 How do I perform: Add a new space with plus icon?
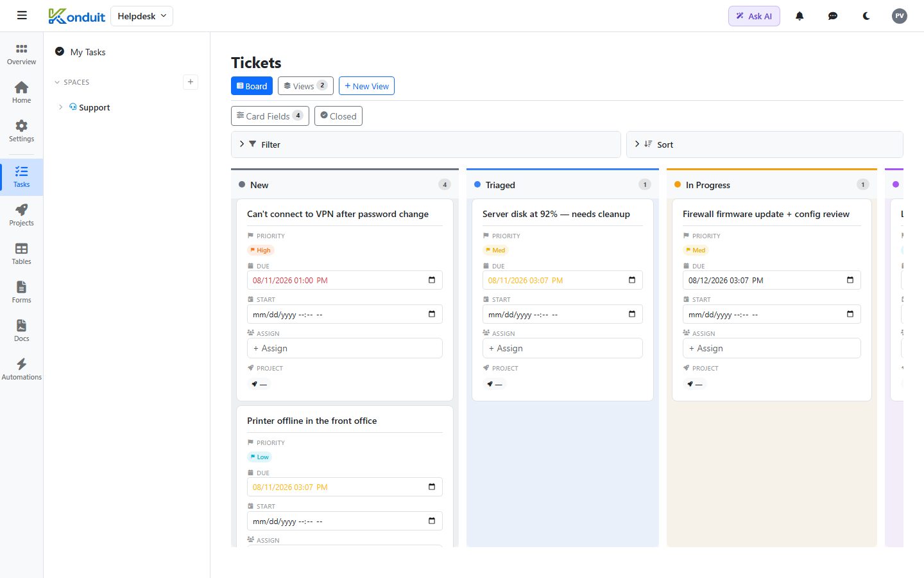click(191, 82)
